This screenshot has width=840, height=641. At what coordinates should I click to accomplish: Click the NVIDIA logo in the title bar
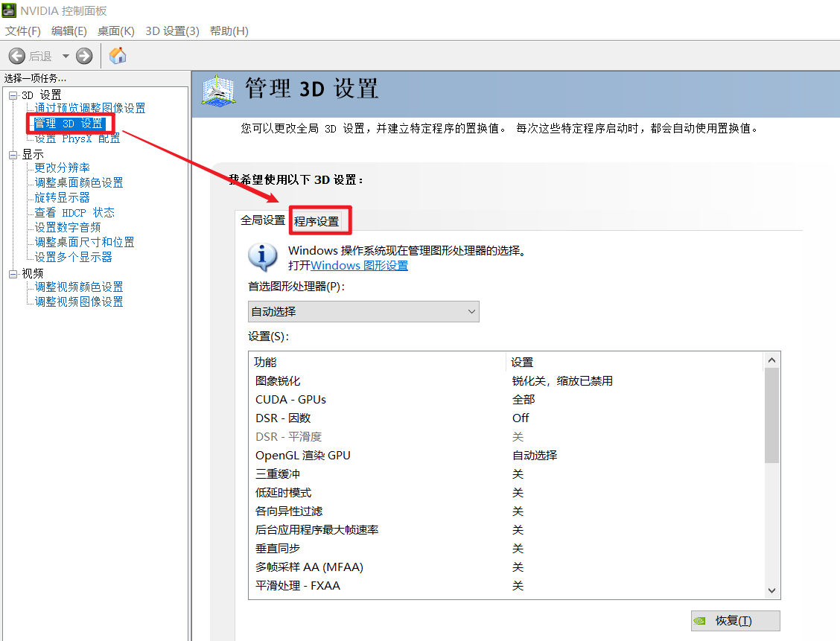(9, 10)
